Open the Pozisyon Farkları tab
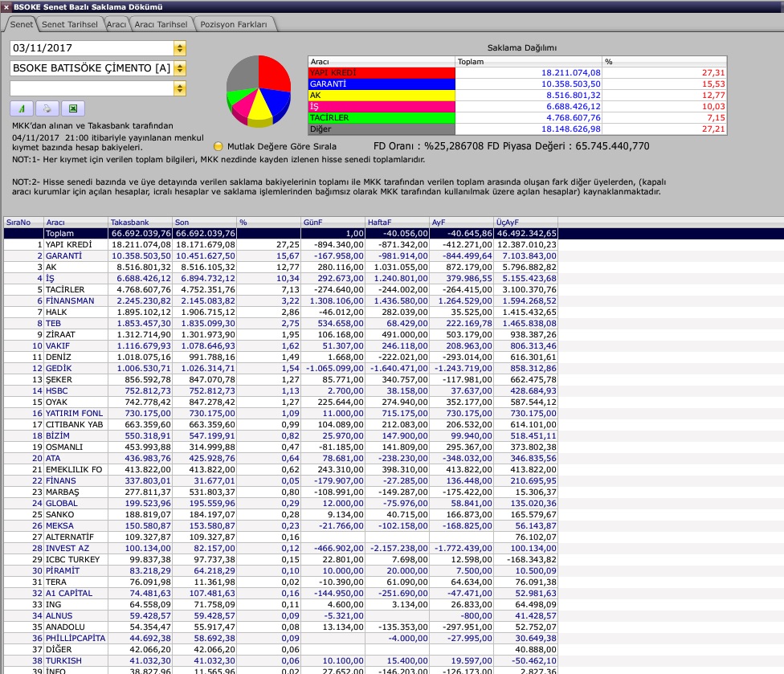Image resolution: width=784 pixels, height=674 pixels. (x=234, y=24)
